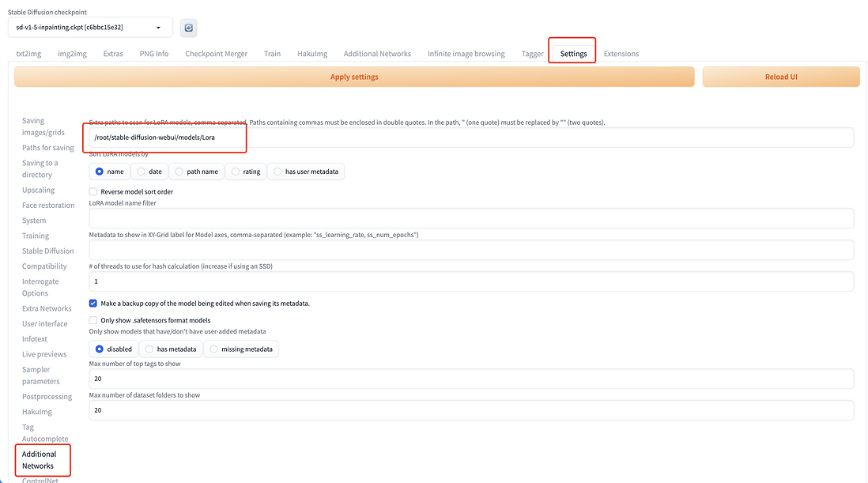Open Face restoration settings section

click(x=48, y=206)
